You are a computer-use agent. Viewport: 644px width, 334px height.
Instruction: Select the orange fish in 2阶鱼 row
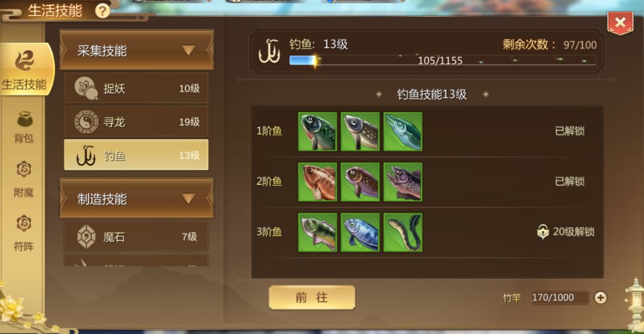click(x=317, y=181)
